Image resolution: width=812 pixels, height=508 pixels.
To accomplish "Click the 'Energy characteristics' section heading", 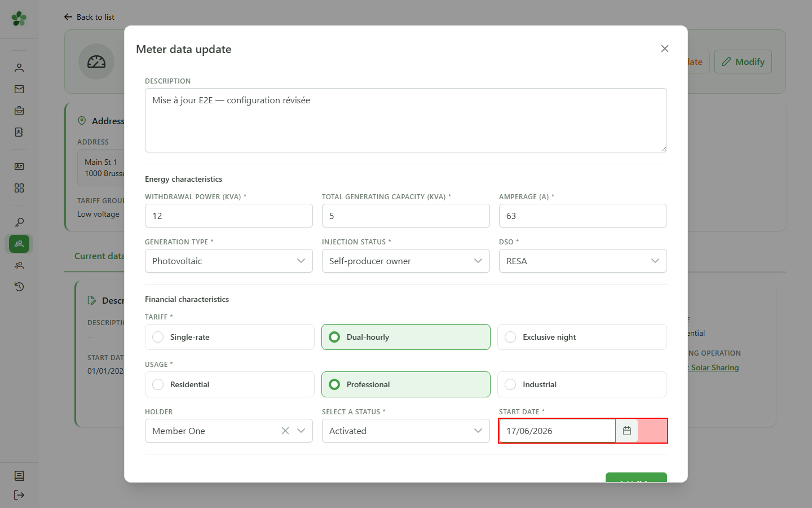I will [x=183, y=179].
